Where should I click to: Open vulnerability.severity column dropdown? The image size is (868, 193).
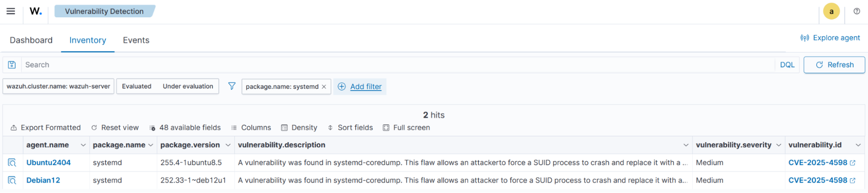coord(779,145)
